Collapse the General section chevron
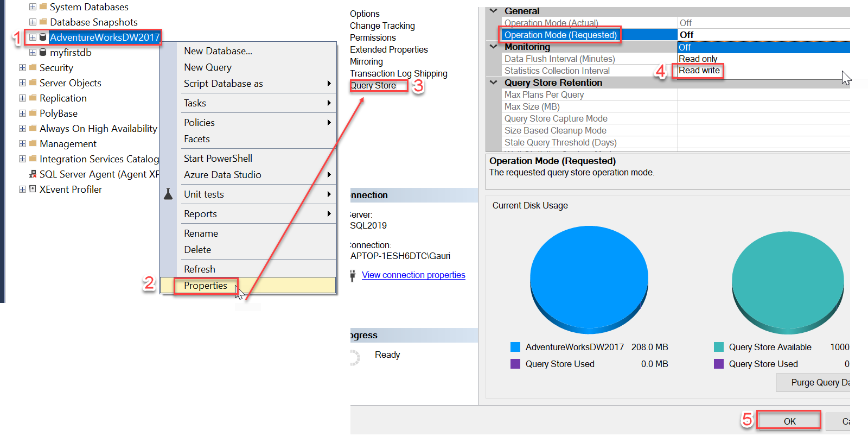Image resolution: width=868 pixels, height=436 pixels. click(494, 11)
